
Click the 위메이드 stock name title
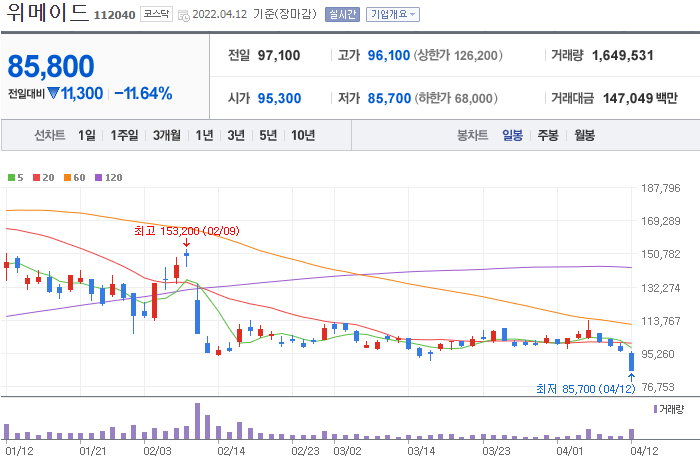(47, 12)
